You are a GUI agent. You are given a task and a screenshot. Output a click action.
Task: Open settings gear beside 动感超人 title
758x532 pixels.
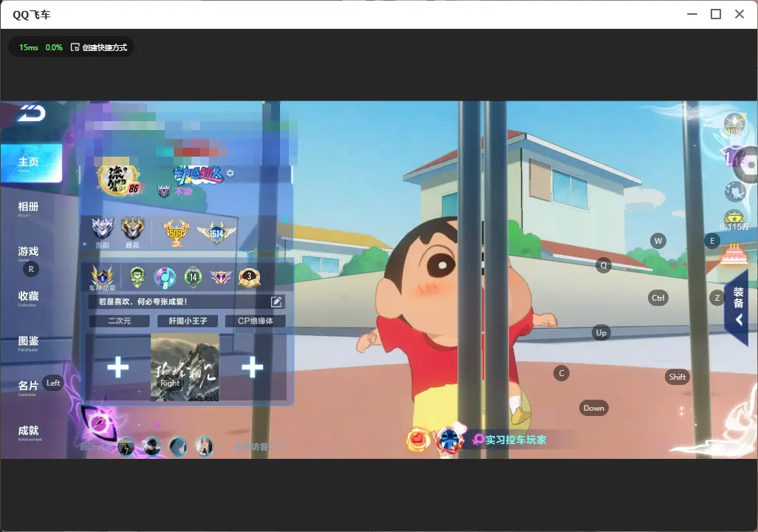coord(230,173)
